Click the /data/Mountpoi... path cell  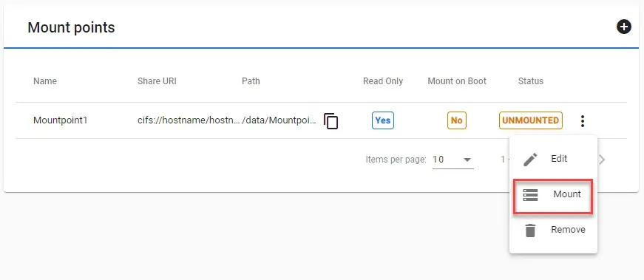pos(279,120)
